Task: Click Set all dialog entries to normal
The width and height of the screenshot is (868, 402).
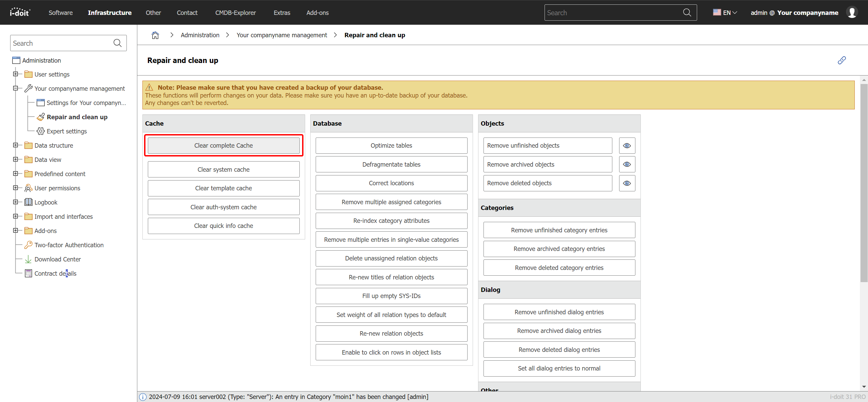Action: (559, 368)
